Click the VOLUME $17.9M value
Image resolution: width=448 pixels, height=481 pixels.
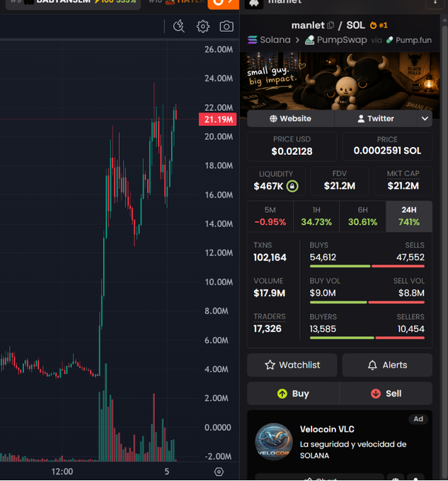tap(270, 294)
